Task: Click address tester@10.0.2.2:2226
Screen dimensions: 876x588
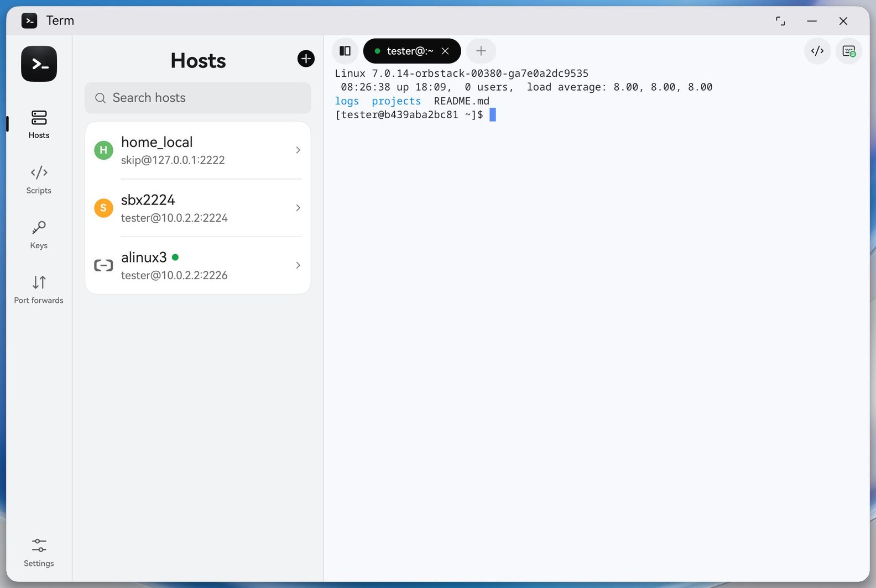Action: 174,275
